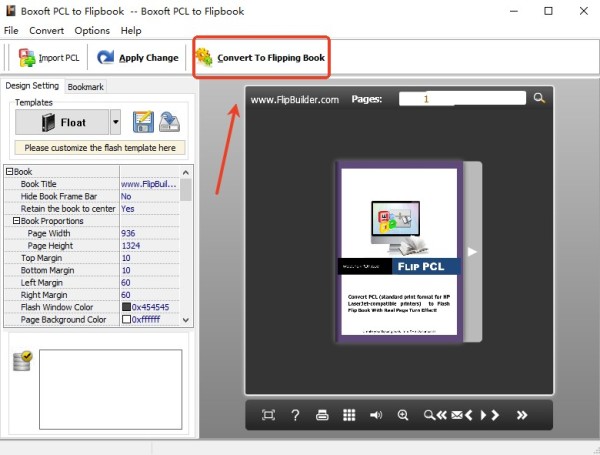
Task: Open the Convert menu
Action: pyautogui.click(x=46, y=31)
